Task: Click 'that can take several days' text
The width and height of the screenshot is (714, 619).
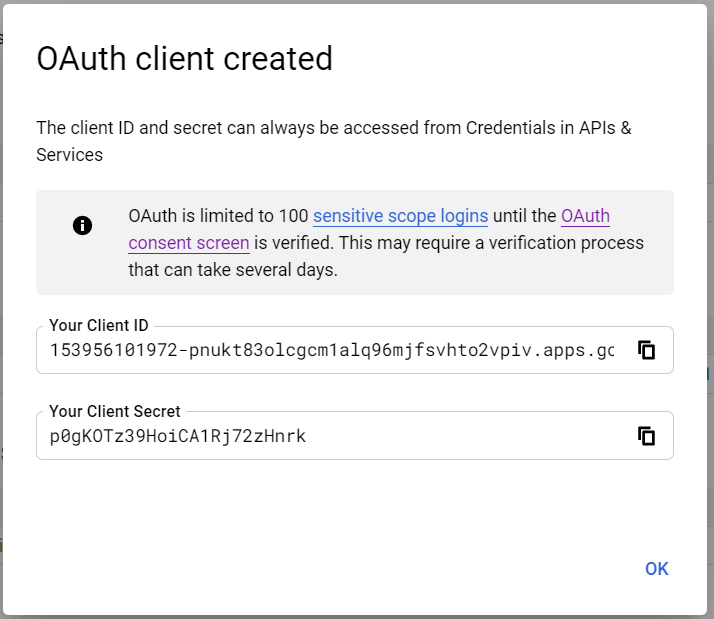Action: click(232, 270)
